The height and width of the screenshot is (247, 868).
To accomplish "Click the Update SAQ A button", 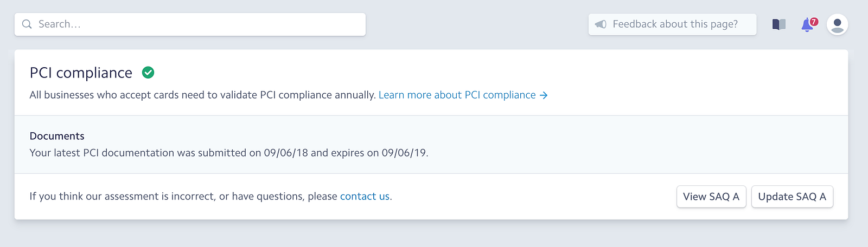I will [792, 197].
